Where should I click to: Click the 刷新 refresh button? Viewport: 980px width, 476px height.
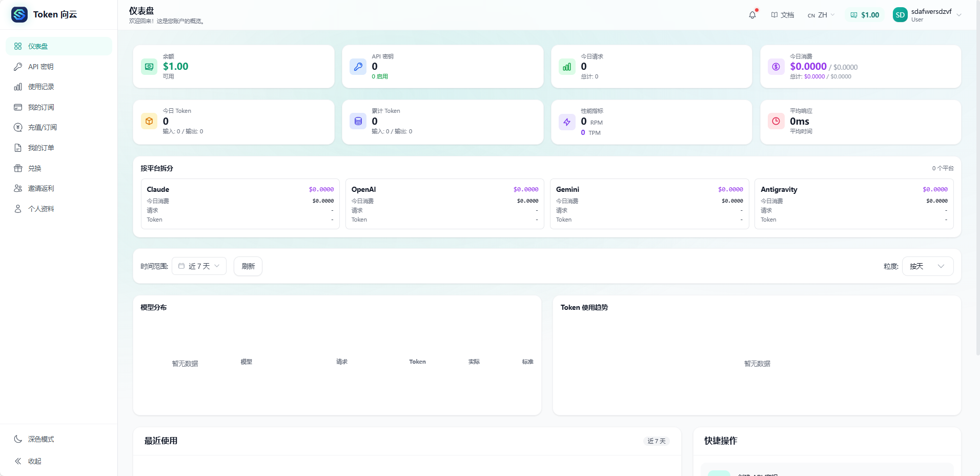[x=248, y=266]
